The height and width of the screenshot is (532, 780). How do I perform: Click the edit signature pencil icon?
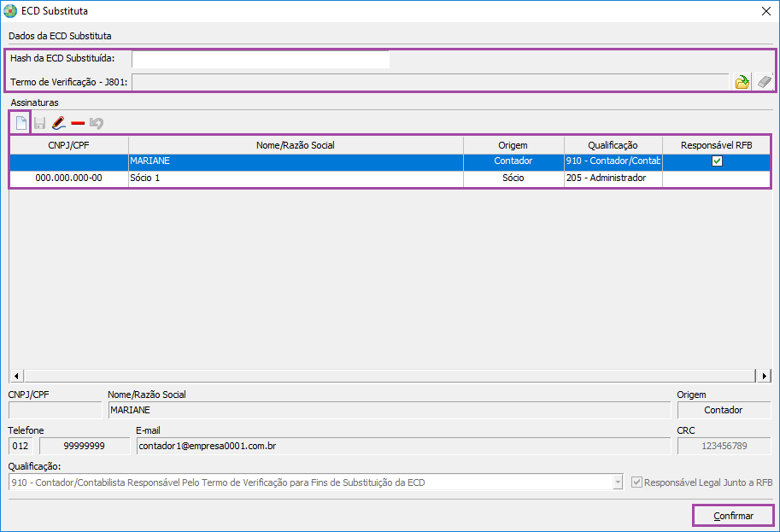[x=58, y=123]
